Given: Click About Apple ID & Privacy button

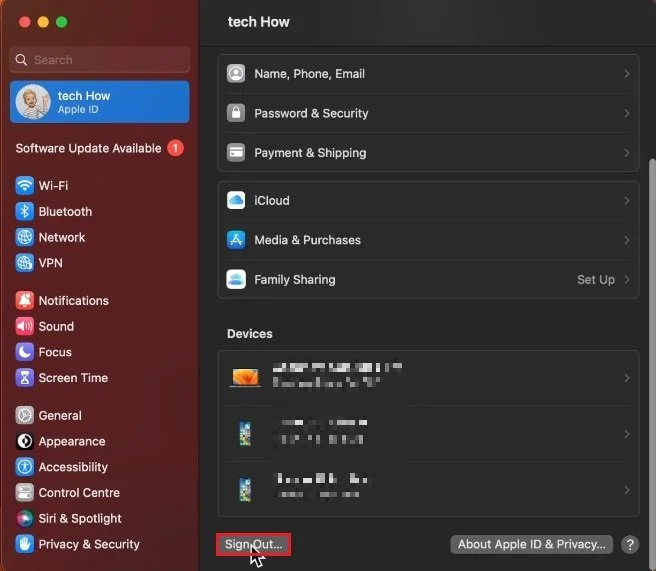Looking at the screenshot, I should tap(531, 544).
